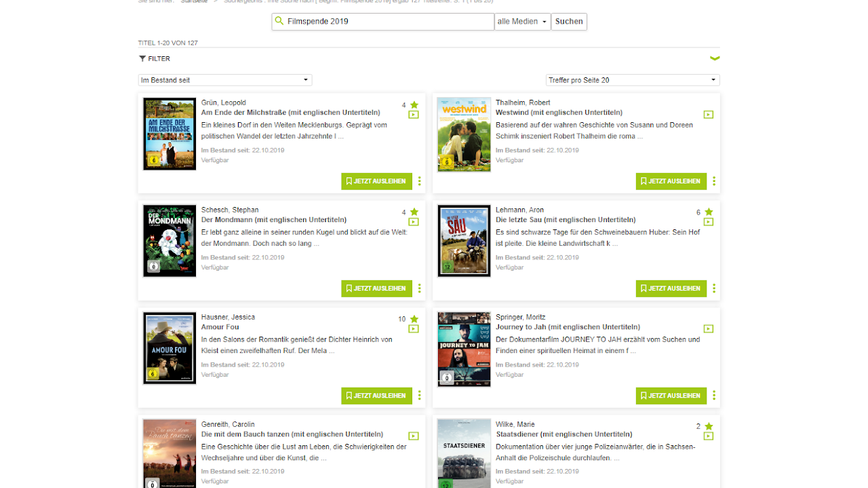The width and height of the screenshot is (868, 488).
Task: Open the 'alle Medien' media type dropdown
Action: click(x=522, y=22)
